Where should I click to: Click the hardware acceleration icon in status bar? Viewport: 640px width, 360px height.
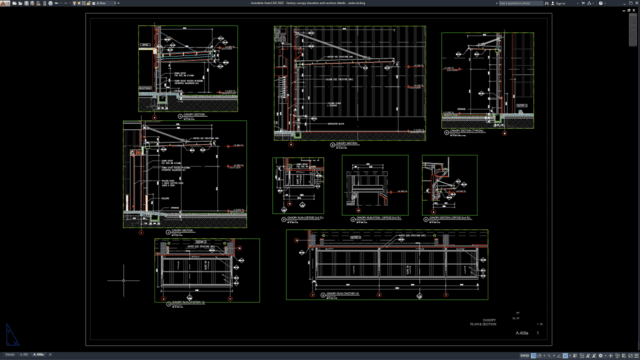[624, 356]
